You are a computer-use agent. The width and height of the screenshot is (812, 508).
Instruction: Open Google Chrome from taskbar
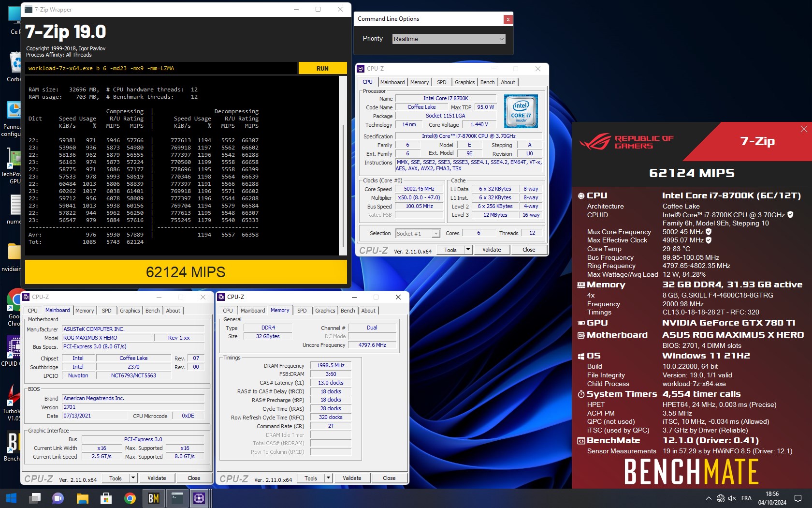130,498
